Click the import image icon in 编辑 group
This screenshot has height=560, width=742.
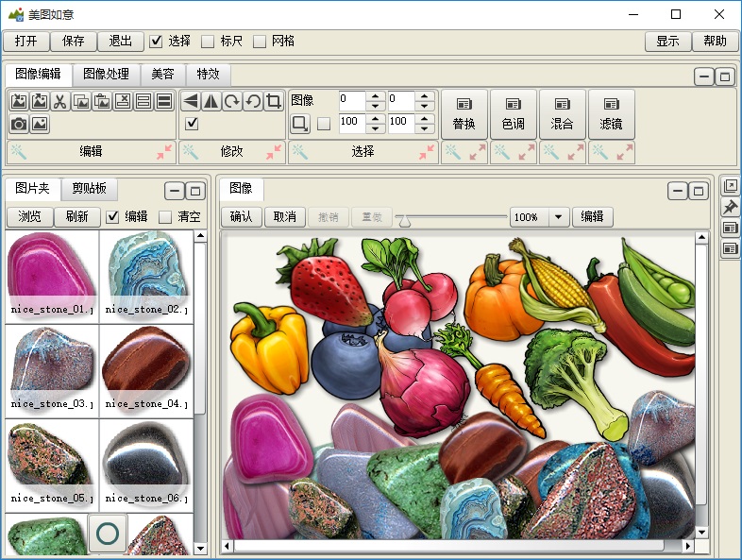point(19,101)
